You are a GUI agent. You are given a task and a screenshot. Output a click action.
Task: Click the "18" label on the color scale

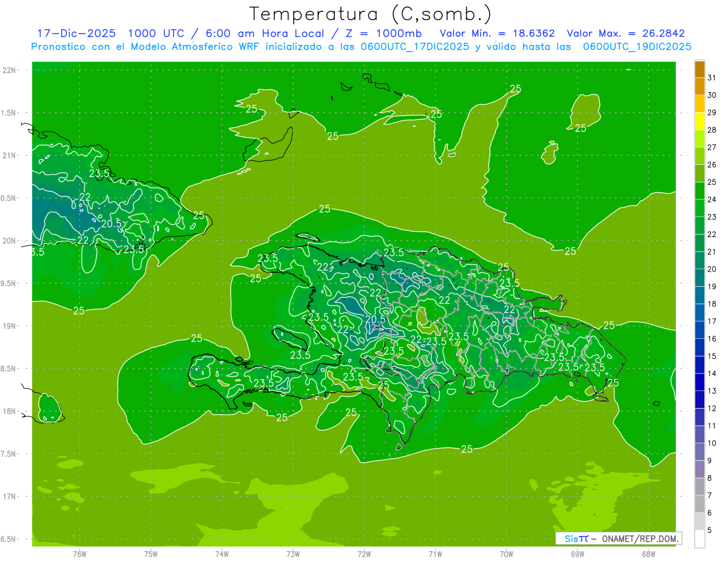click(x=712, y=304)
